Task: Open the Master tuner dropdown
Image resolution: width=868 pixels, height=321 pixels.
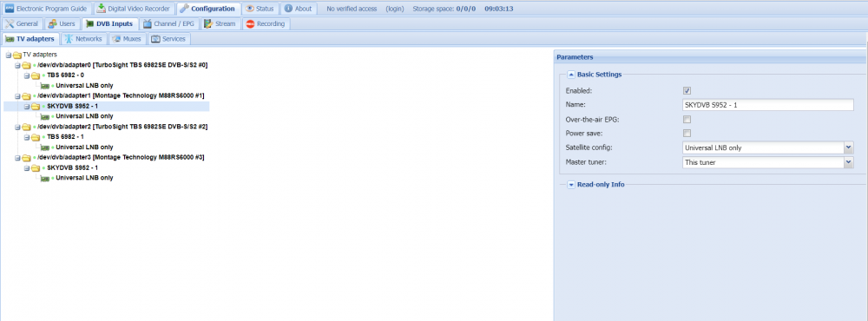Action: (848, 162)
